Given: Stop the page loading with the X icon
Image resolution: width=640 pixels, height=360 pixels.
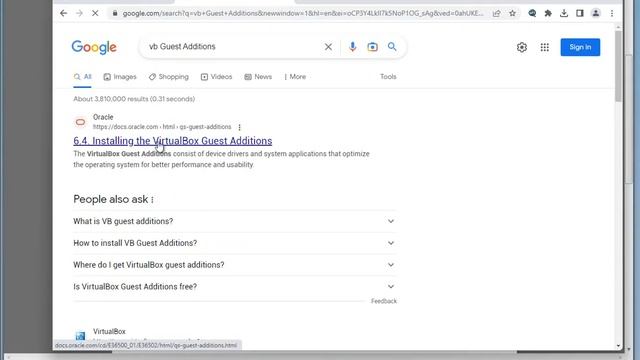Looking at the screenshot, I should coord(95,13).
